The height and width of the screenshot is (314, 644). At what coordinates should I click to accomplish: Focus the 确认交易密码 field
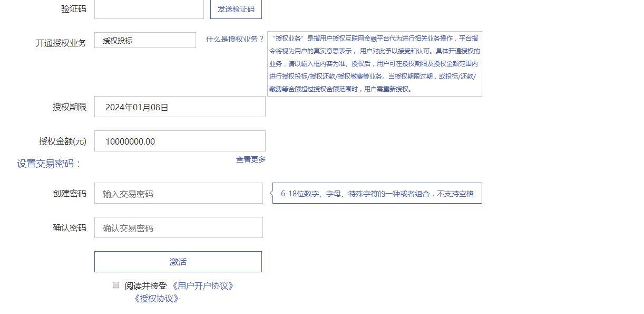tap(179, 227)
